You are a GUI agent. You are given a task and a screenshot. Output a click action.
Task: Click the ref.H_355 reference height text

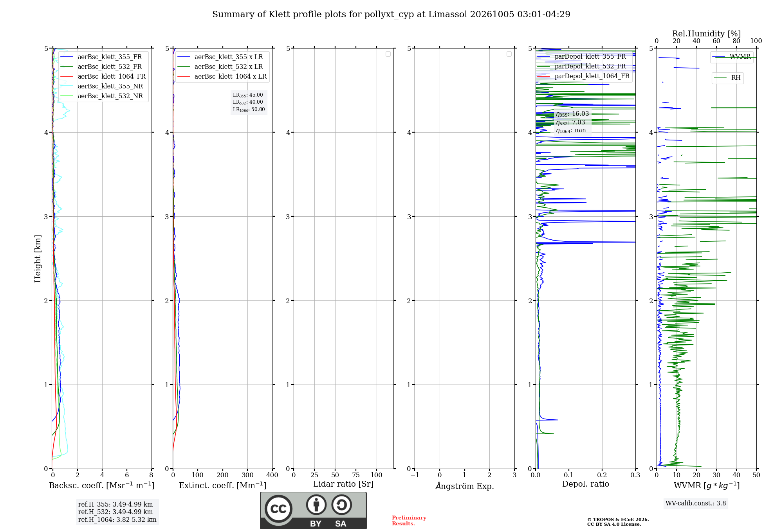[115, 505]
